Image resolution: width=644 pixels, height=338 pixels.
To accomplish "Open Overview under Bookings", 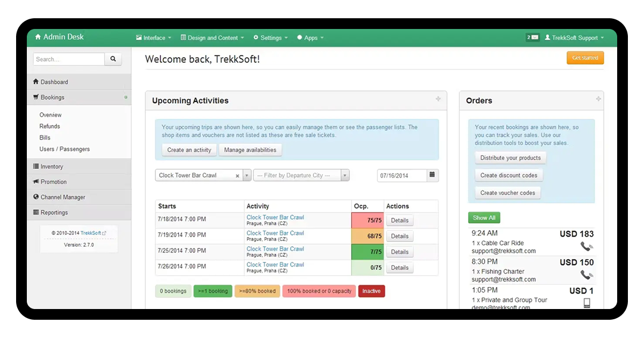I will [x=50, y=115].
